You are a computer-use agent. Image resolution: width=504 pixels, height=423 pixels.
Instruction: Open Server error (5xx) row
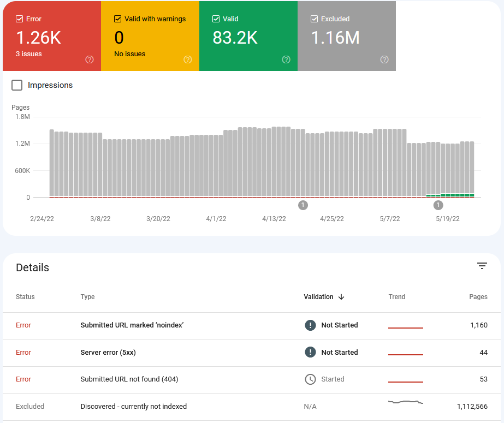pyautogui.click(x=252, y=353)
